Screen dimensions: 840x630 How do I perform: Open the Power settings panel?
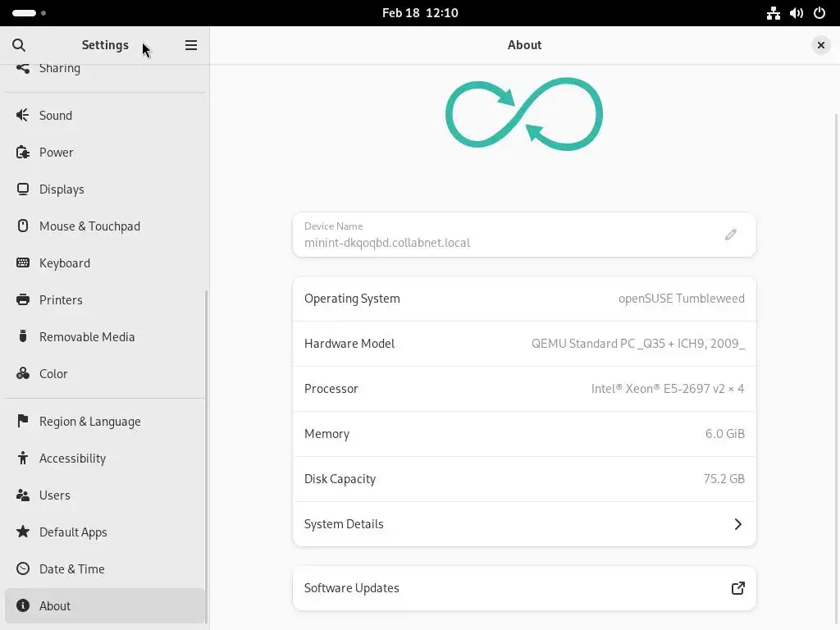click(x=105, y=152)
